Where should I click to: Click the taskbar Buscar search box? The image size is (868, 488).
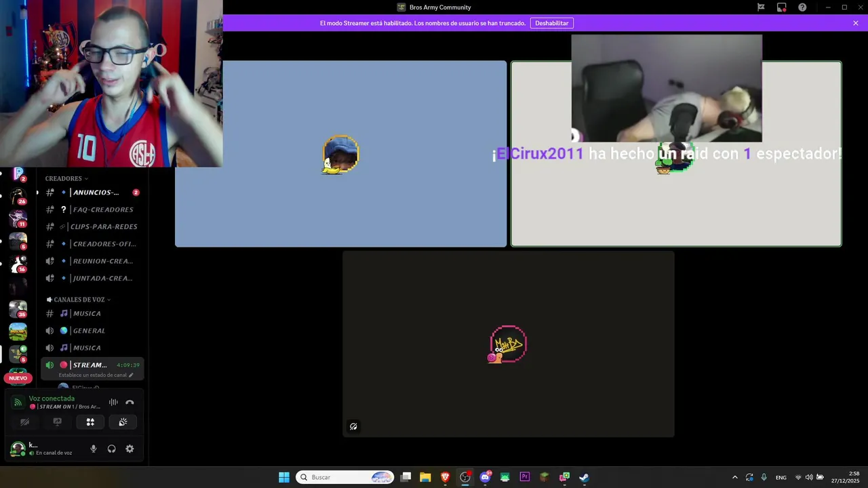point(345,477)
